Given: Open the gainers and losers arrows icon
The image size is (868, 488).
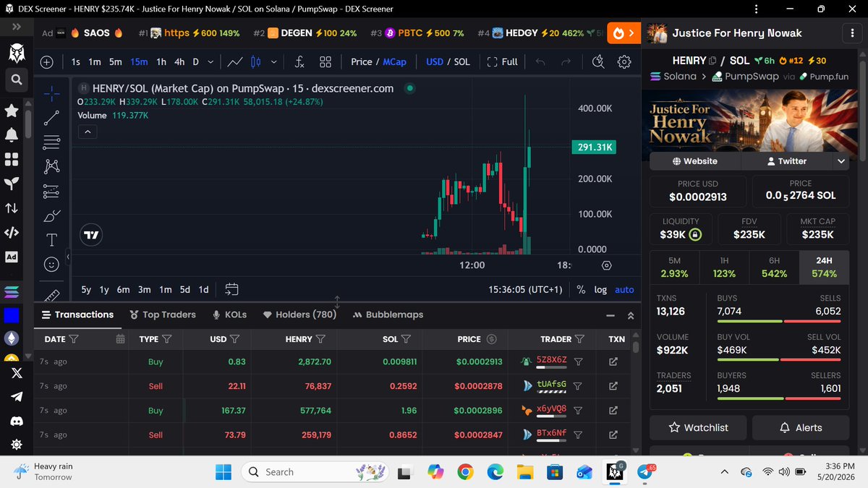Looking at the screenshot, I should click(12, 208).
